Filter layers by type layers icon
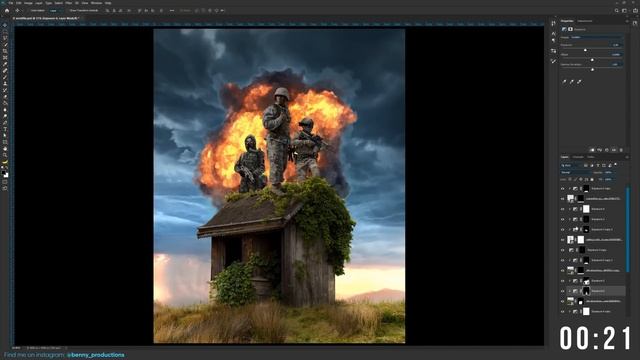The height and width of the screenshot is (360, 640). tap(598, 165)
